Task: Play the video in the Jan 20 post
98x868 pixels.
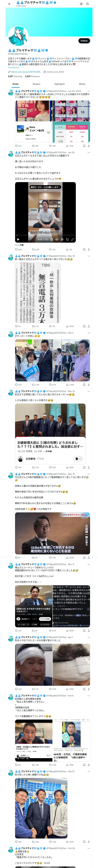Action: click(18, 239)
